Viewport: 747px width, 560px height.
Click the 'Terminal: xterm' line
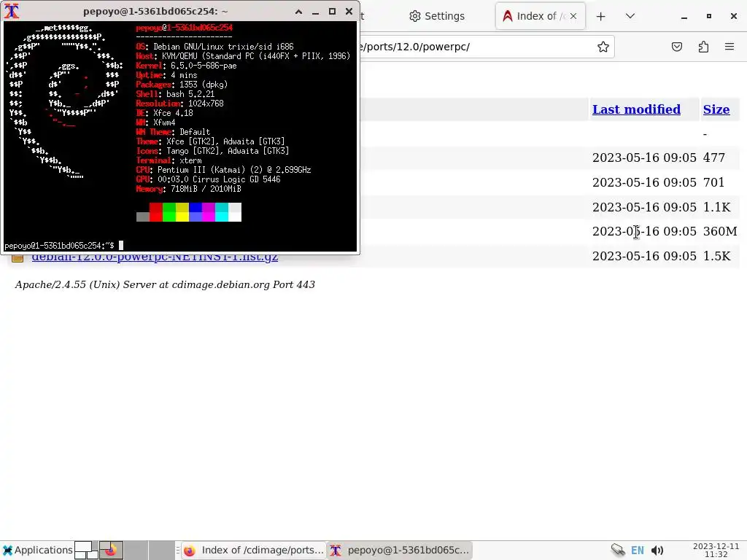169,160
